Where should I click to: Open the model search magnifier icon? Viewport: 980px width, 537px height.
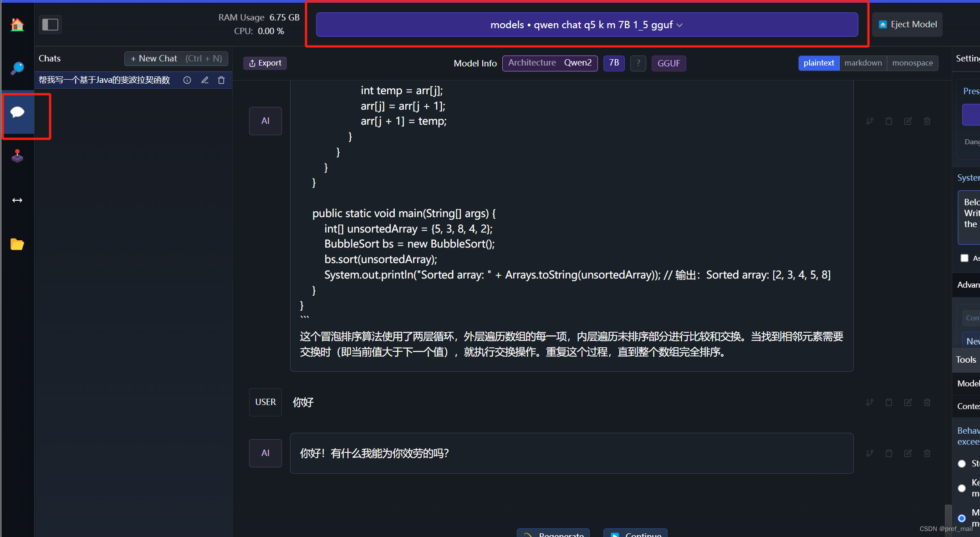[17, 68]
